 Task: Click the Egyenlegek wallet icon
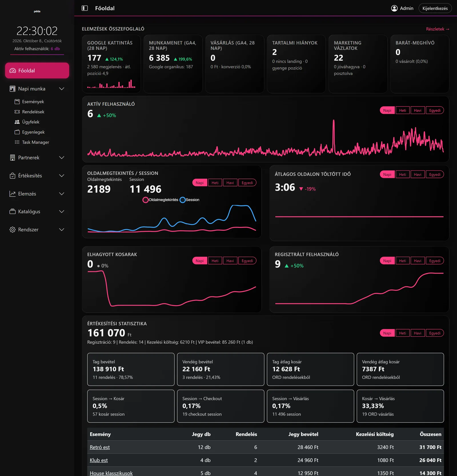click(17, 132)
